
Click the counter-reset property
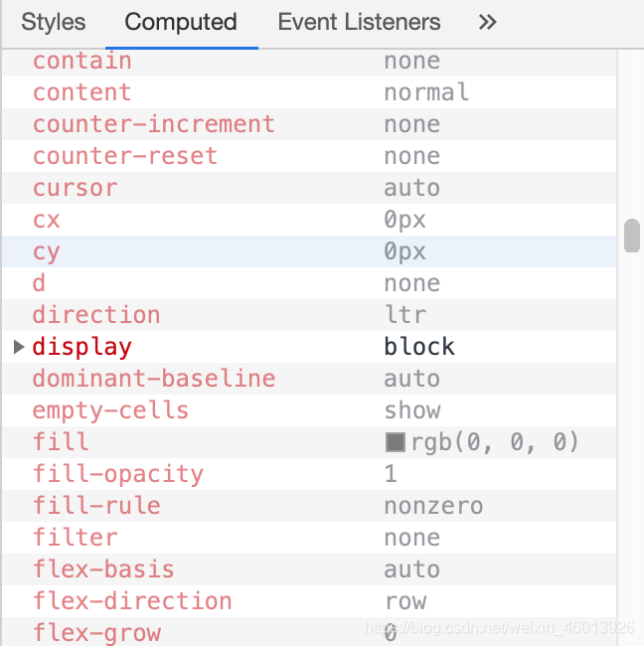125,156
